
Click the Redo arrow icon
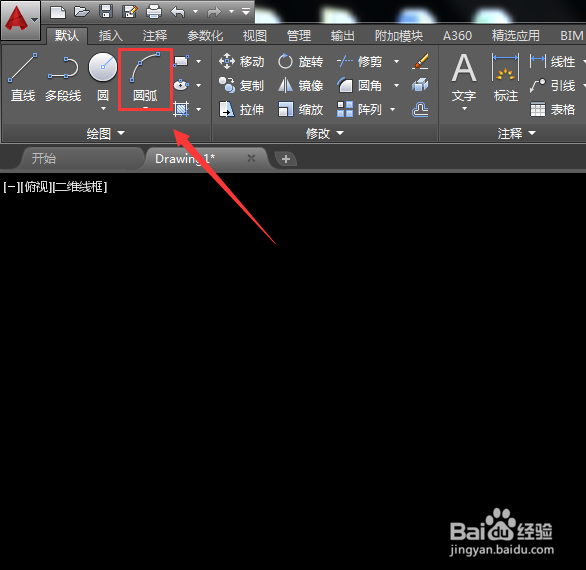coord(214,12)
